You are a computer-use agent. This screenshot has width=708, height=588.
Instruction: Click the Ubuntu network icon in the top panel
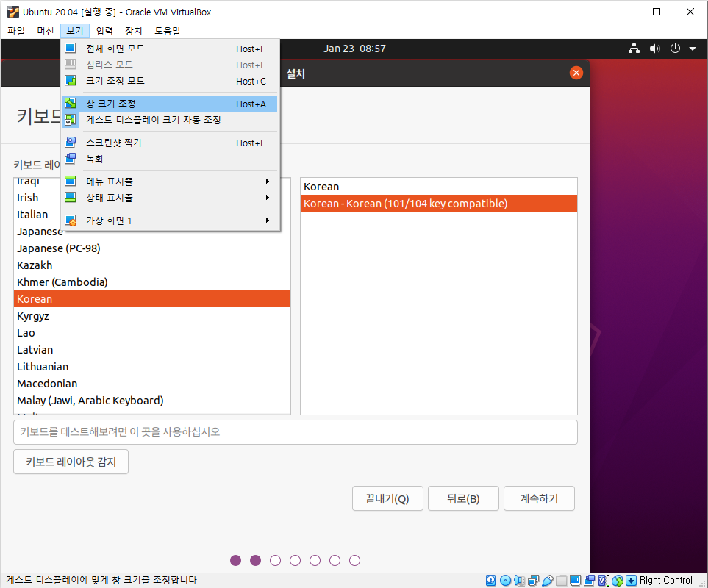[x=634, y=49]
